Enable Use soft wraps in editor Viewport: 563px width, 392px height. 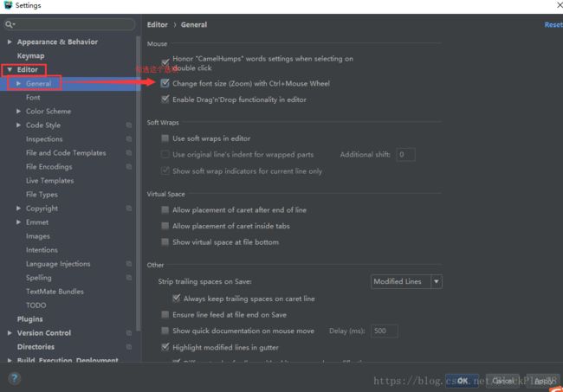165,138
